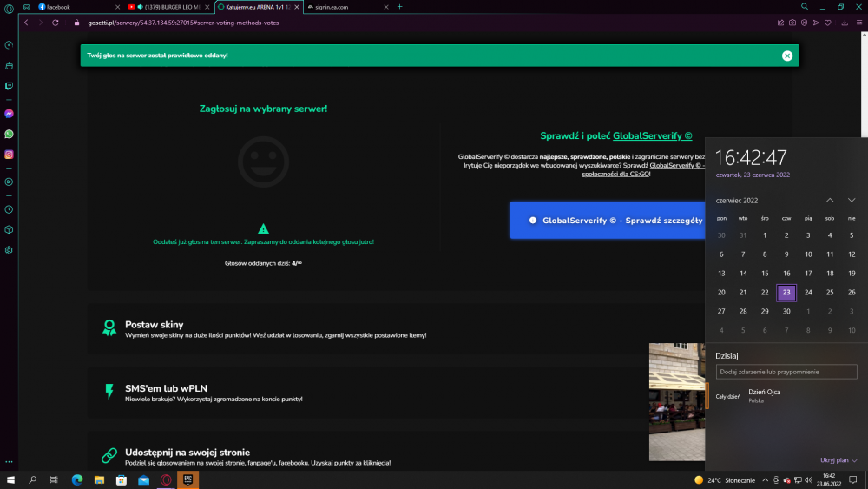Open Extensions cube icon in sidebar
Viewport: 868px width, 489px height.
coord(9,230)
